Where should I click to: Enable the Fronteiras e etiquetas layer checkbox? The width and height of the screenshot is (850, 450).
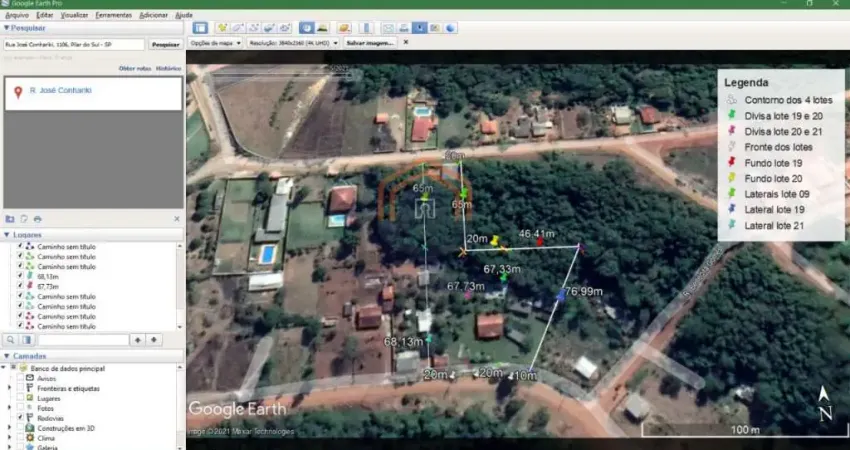[20, 388]
